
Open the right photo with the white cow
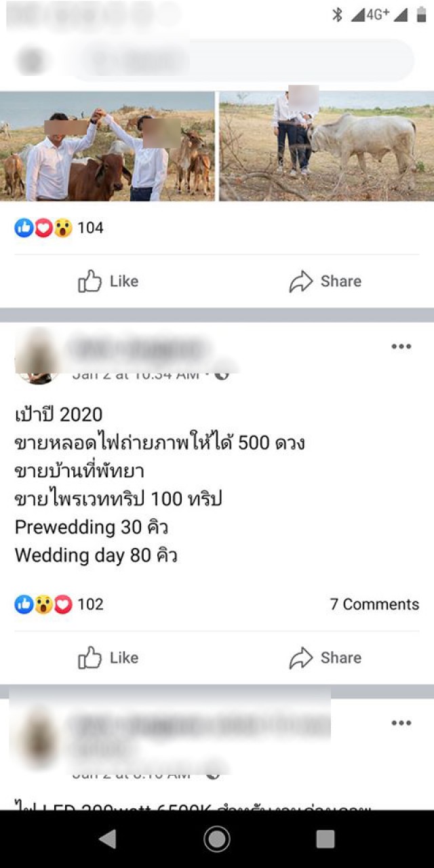(x=327, y=146)
